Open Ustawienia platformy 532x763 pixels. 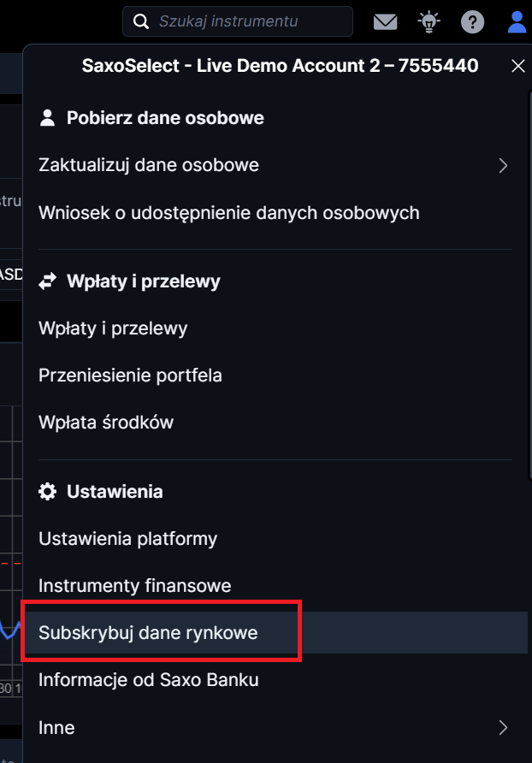(x=128, y=539)
